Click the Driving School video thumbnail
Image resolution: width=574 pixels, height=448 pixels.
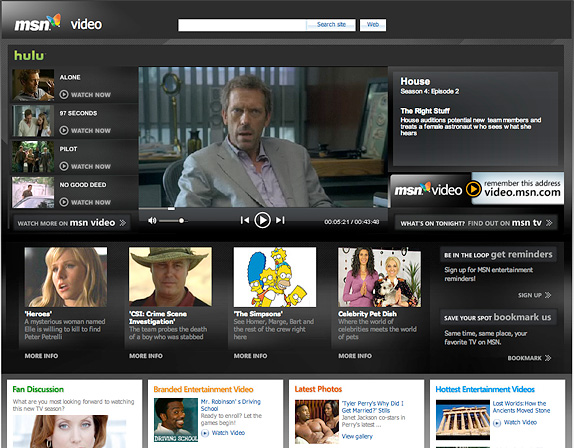click(x=176, y=420)
